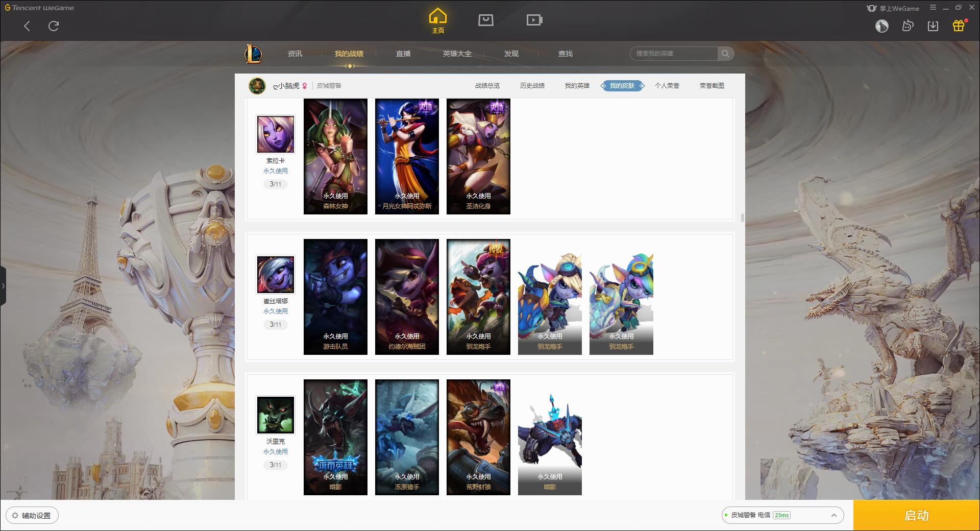Refresh the page with the reload icon
The width and height of the screenshot is (980, 531).
pyautogui.click(x=54, y=26)
